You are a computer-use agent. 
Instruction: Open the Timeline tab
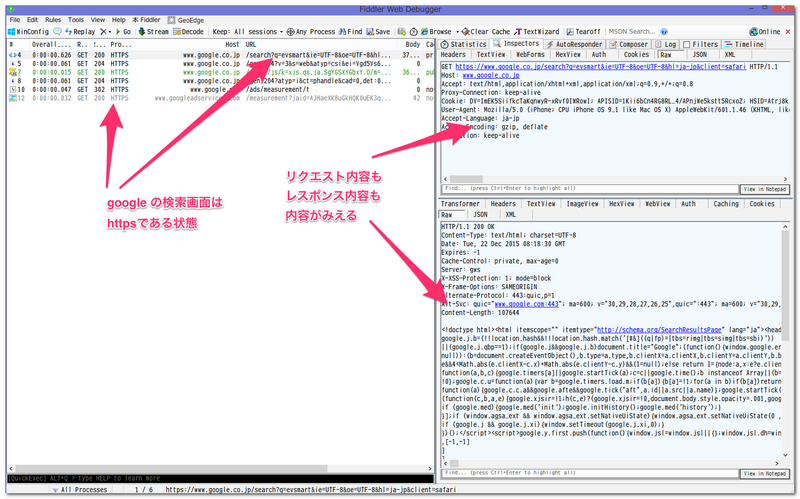(744, 44)
